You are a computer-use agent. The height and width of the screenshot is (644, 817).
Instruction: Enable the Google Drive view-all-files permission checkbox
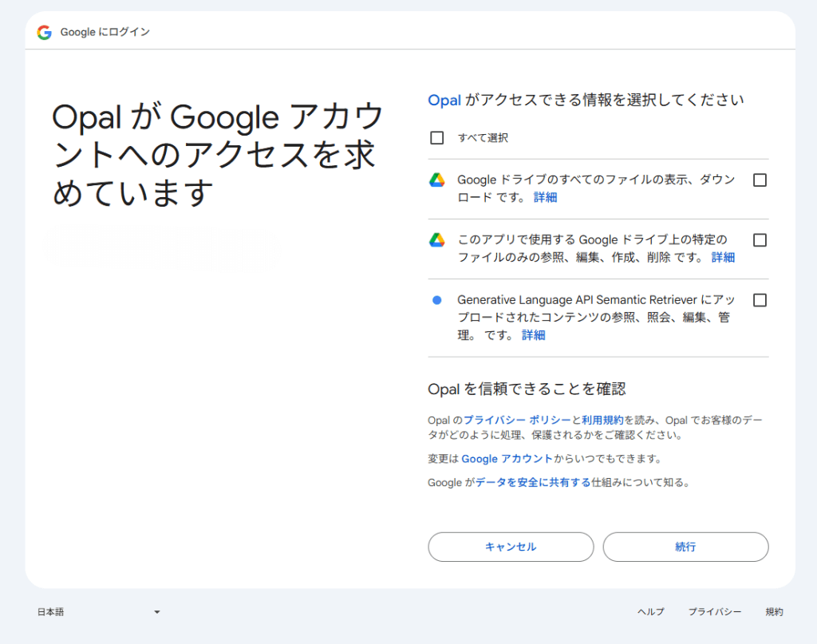pos(760,180)
